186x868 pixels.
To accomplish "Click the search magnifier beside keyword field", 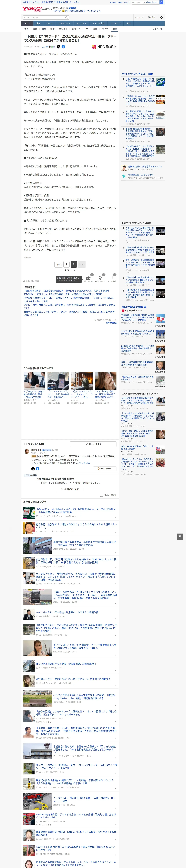I will click(66, 17).
